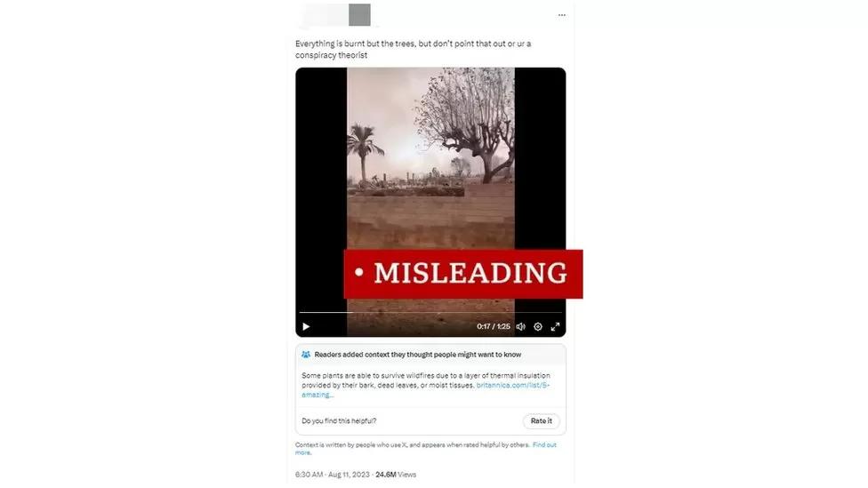Click the video progress bar

(430, 313)
